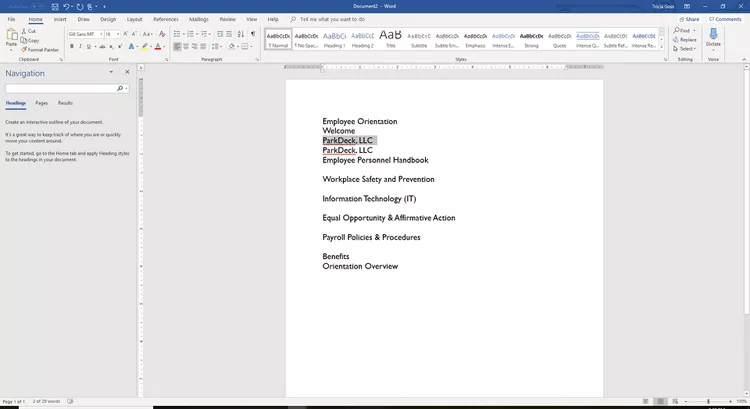Click the Find button
The width and height of the screenshot is (750, 409).
pos(682,31)
